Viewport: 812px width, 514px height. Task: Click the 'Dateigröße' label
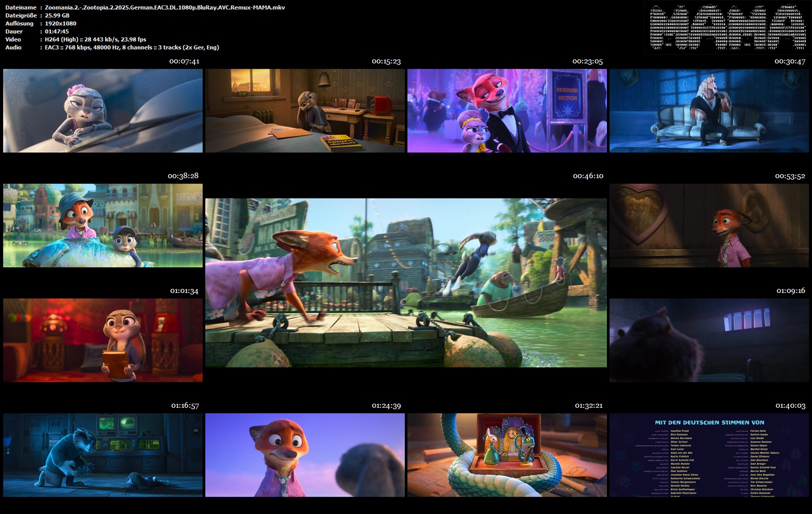pos(21,15)
